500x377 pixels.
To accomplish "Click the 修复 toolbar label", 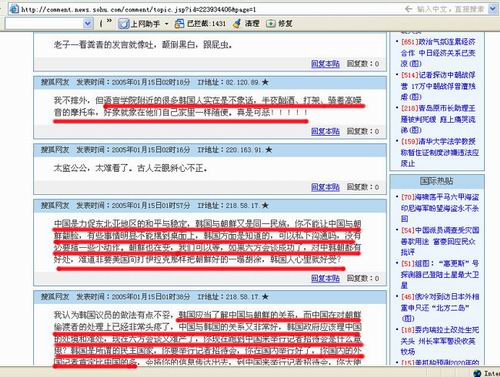I will coord(285,23).
